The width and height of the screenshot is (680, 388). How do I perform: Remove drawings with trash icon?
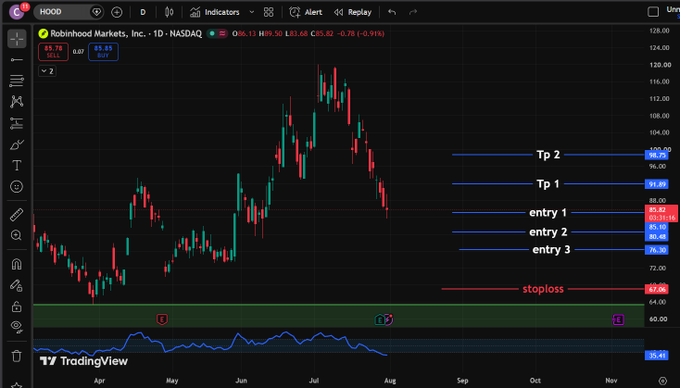coord(16,356)
